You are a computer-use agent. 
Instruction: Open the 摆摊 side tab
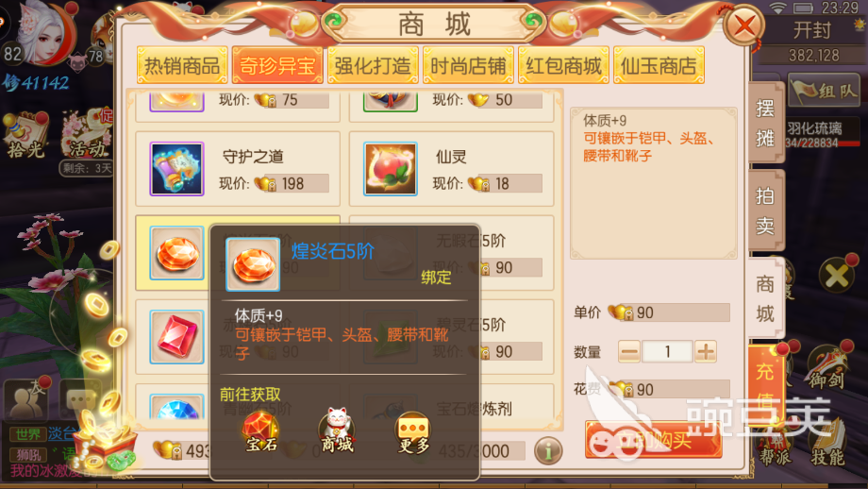point(765,123)
